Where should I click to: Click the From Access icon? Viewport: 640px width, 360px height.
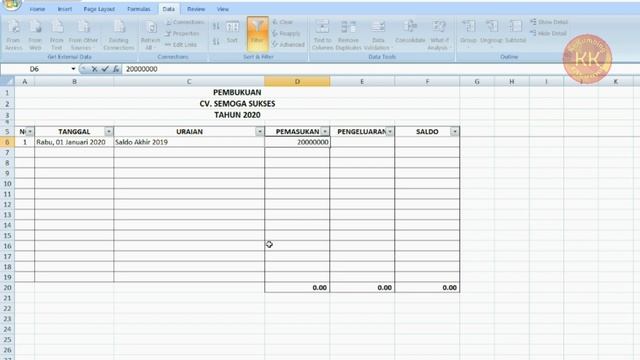pos(13,35)
